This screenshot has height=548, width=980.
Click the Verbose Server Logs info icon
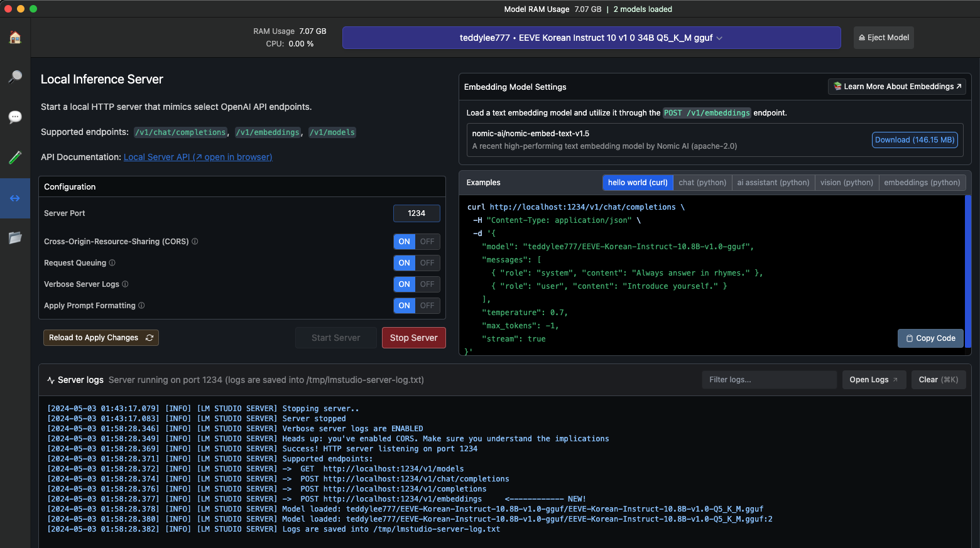tap(125, 284)
